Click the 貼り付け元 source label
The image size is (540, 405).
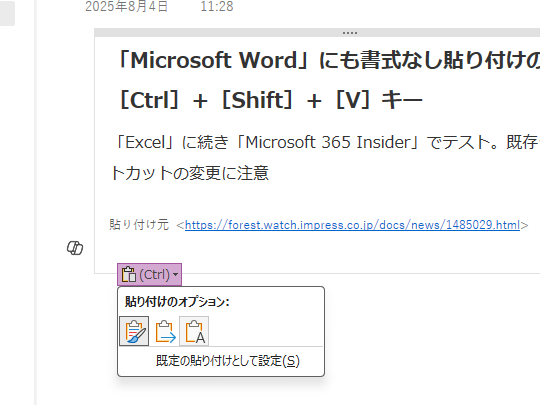[139, 225]
